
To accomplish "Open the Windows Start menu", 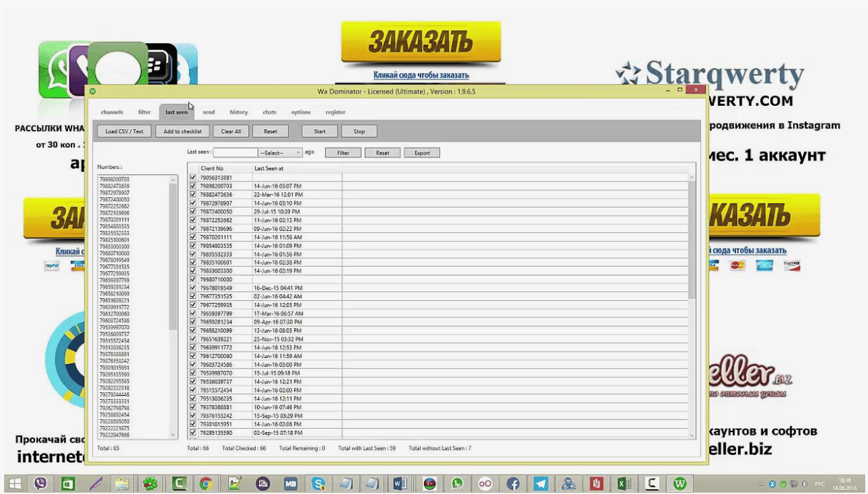I will (15, 484).
